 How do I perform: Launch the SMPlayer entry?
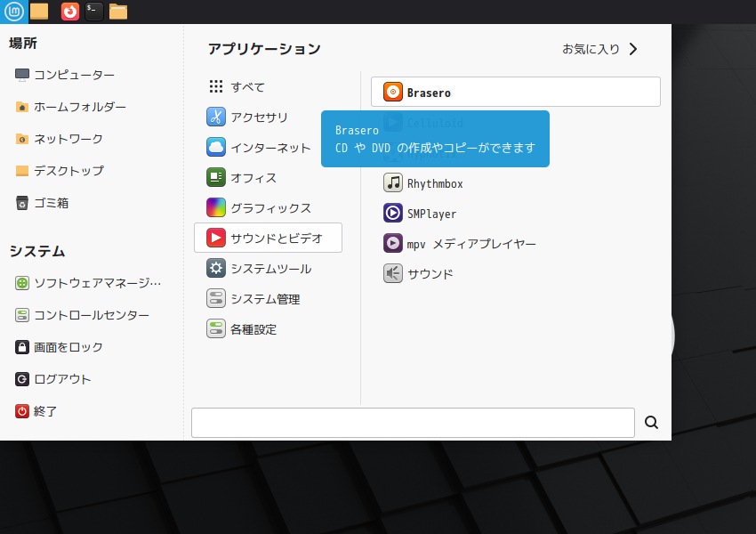point(431,214)
